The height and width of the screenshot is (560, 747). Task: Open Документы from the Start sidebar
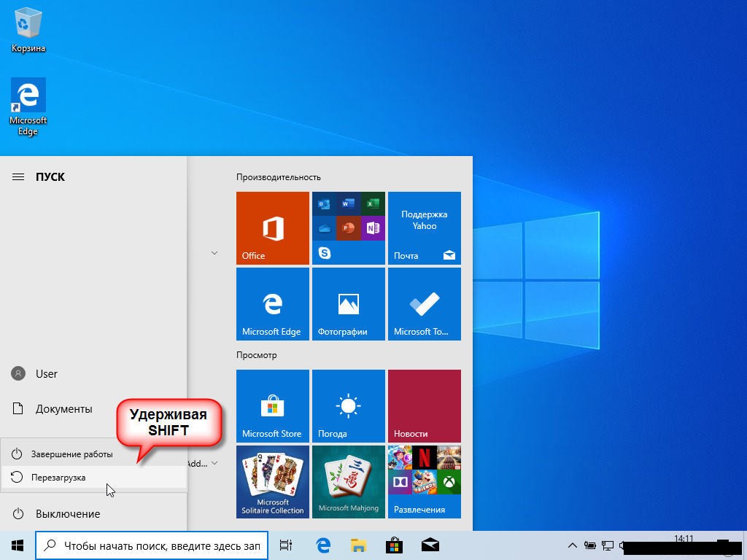coord(93,408)
